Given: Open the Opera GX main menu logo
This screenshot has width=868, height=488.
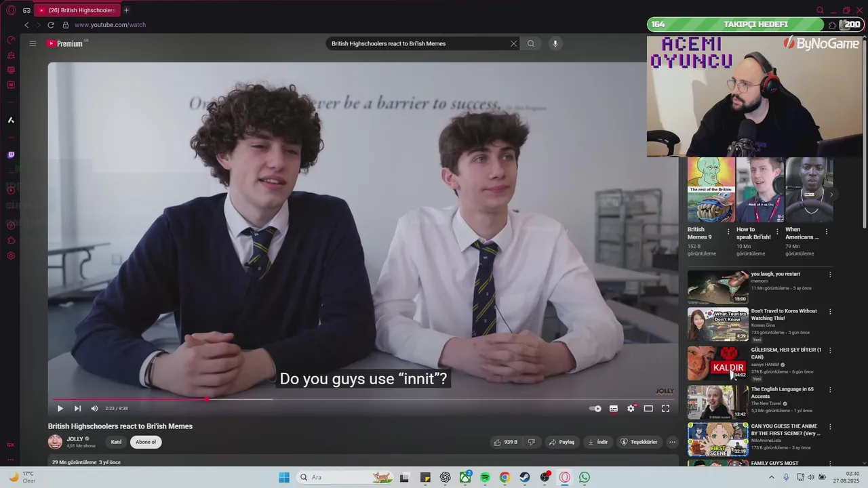Looking at the screenshot, I should pos(11,10).
